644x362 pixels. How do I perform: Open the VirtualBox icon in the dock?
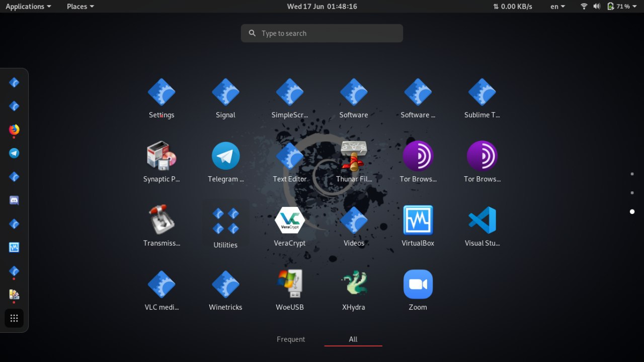pyautogui.click(x=14, y=247)
